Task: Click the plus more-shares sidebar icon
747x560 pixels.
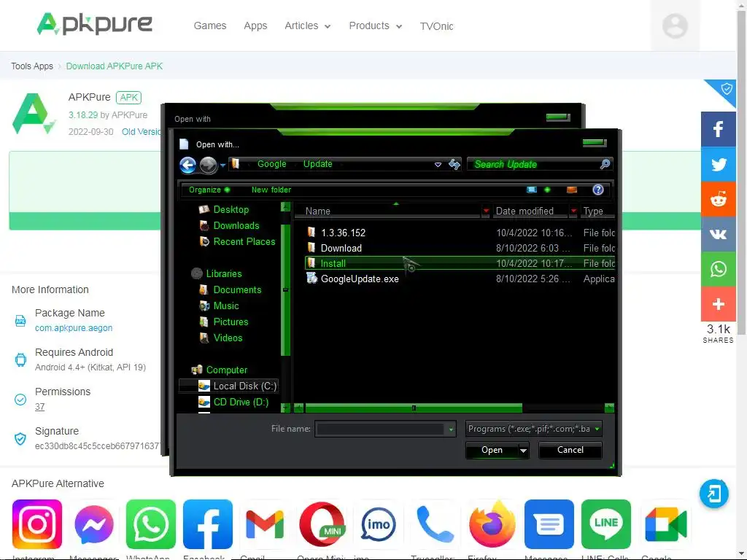Action: [x=719, y=304]
